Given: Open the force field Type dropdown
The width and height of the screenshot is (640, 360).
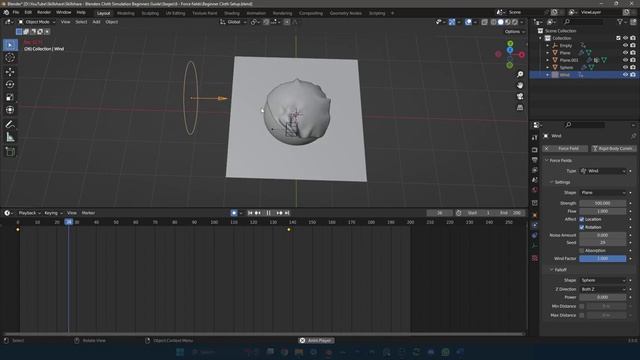Looking at the screenshot, I should tap(603, 171).
